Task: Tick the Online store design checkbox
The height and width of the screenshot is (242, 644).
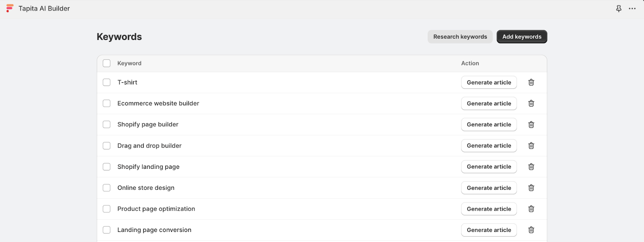Action: click(x=107, y=188)
